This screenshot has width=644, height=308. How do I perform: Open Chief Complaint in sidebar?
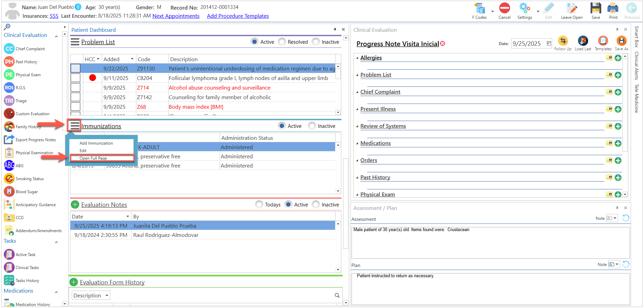click(25, 49)
